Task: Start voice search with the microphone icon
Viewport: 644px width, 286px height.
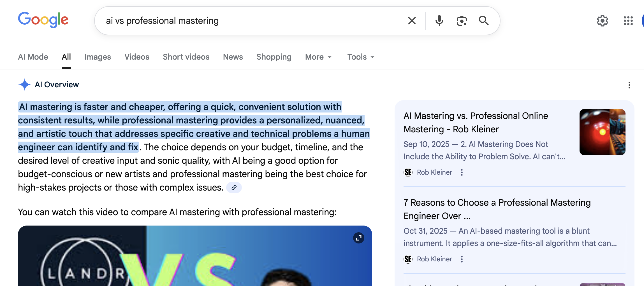Action: [x=439, y=21]
